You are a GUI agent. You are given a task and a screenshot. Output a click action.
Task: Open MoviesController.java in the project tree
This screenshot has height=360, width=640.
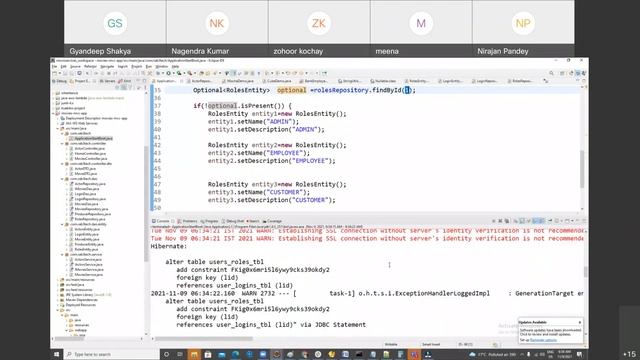coord(91,158)
